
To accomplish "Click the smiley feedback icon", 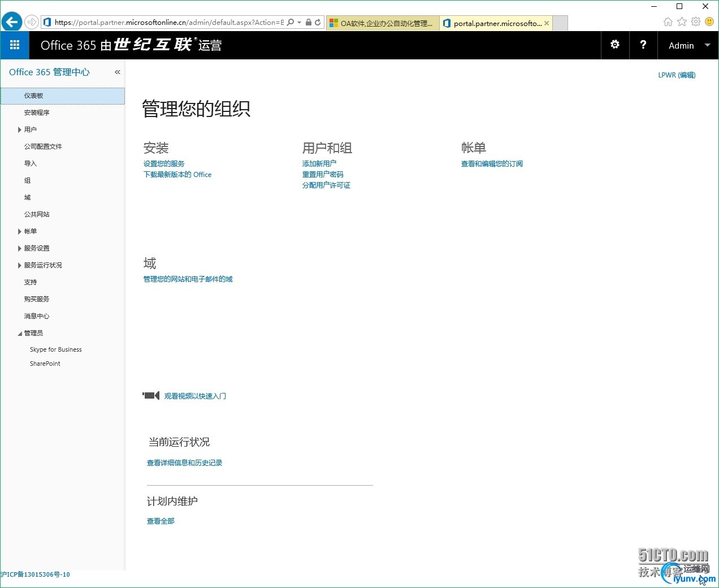I will [709, 22].
